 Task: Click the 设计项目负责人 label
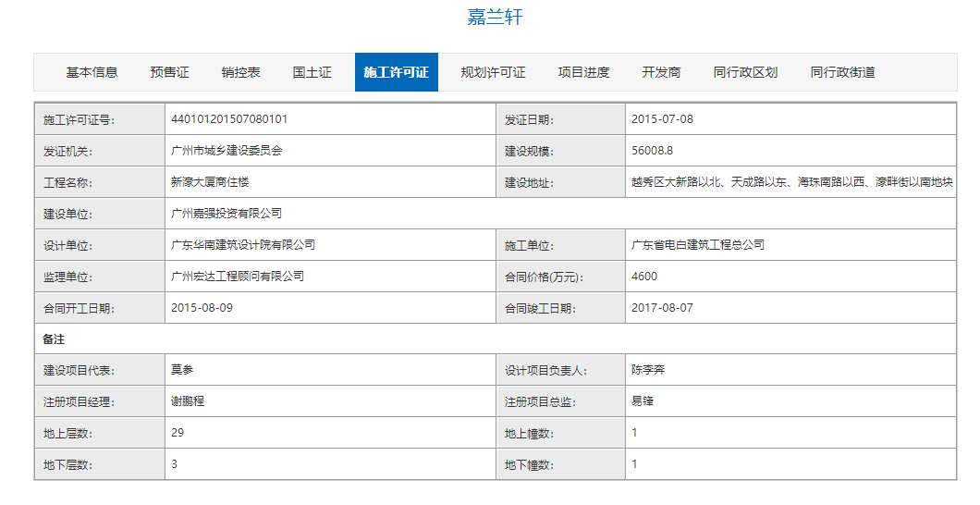coord(546,371)
